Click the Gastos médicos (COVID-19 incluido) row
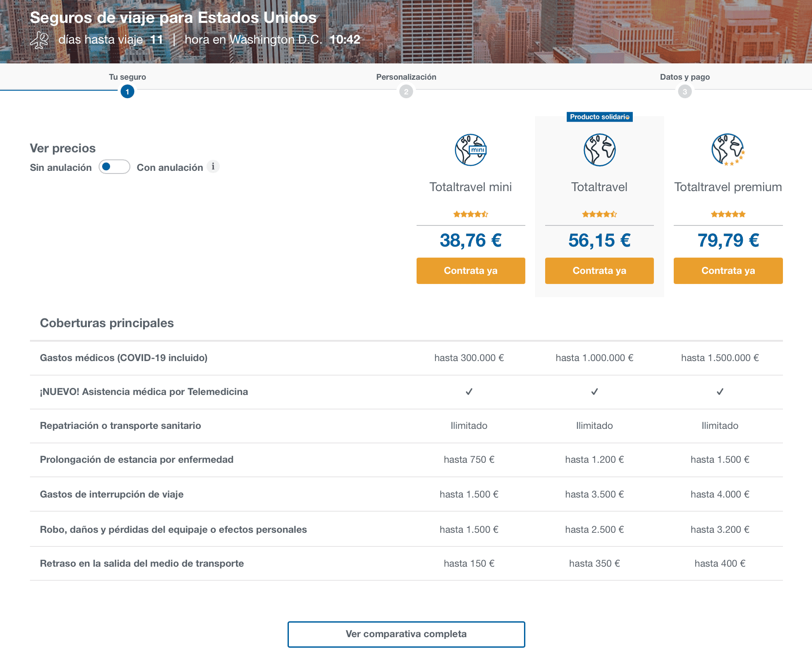 tap(406, 358)
